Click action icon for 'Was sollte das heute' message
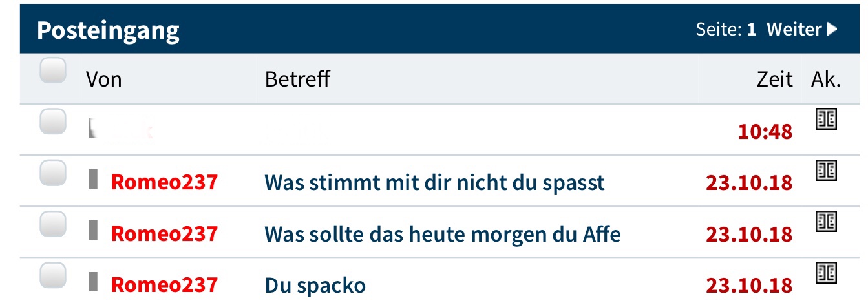The width and height of the screenshot is (868, 305). coord(825,221)
